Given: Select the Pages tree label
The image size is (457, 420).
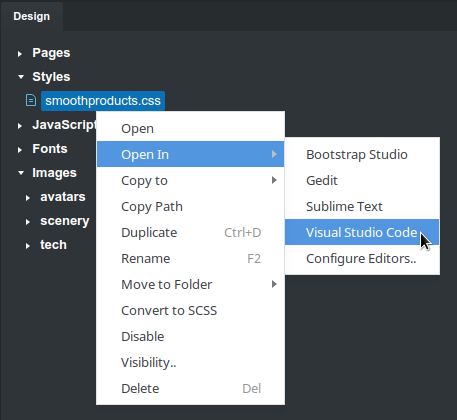Looking at the screenshot, I should coord(51,53).
